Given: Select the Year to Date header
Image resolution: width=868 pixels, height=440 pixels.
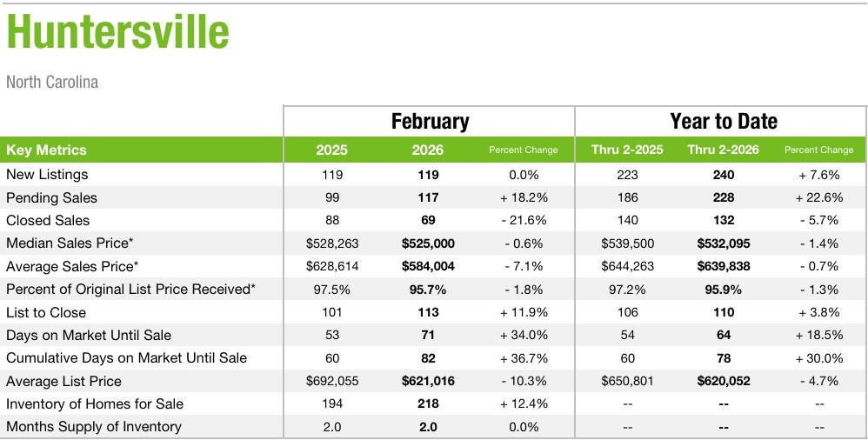Looking at the screenshot, I should coord(723,122).
